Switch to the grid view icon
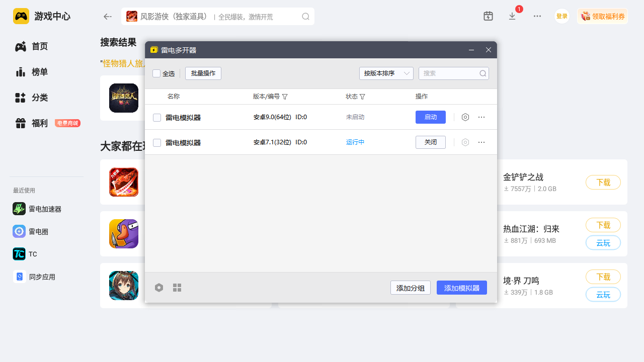Image resolution: width=644 pixels, height=362 pixels. [x=177, y=288]
